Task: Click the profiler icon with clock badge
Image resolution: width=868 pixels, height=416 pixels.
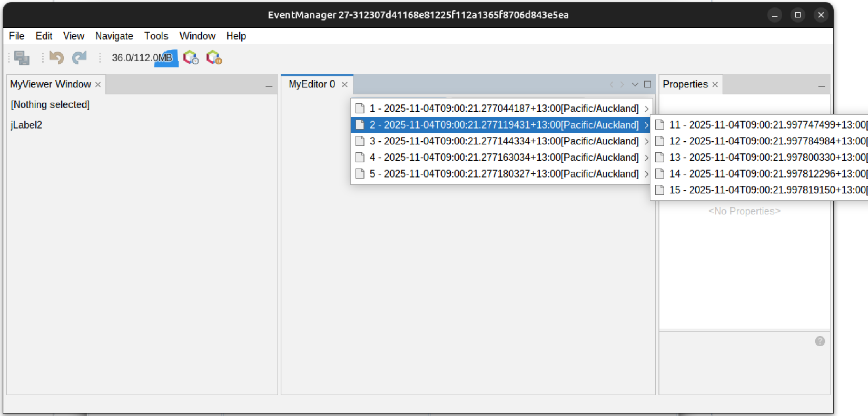Action: coord(191,58)
